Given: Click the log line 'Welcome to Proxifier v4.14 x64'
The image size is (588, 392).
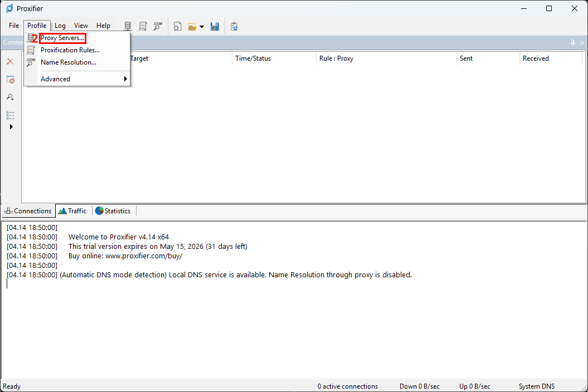Looking at the screenshot, I should pos(119,237).
